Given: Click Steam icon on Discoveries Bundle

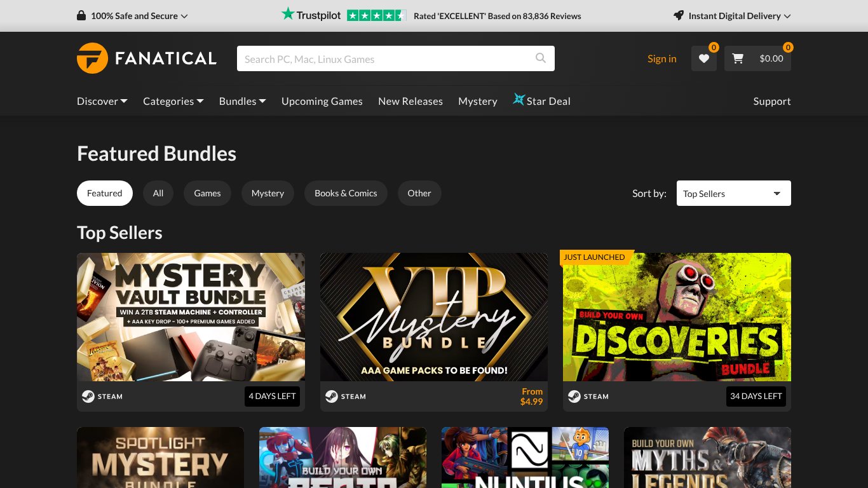Looking at the screenshot, I should (574, 396).
